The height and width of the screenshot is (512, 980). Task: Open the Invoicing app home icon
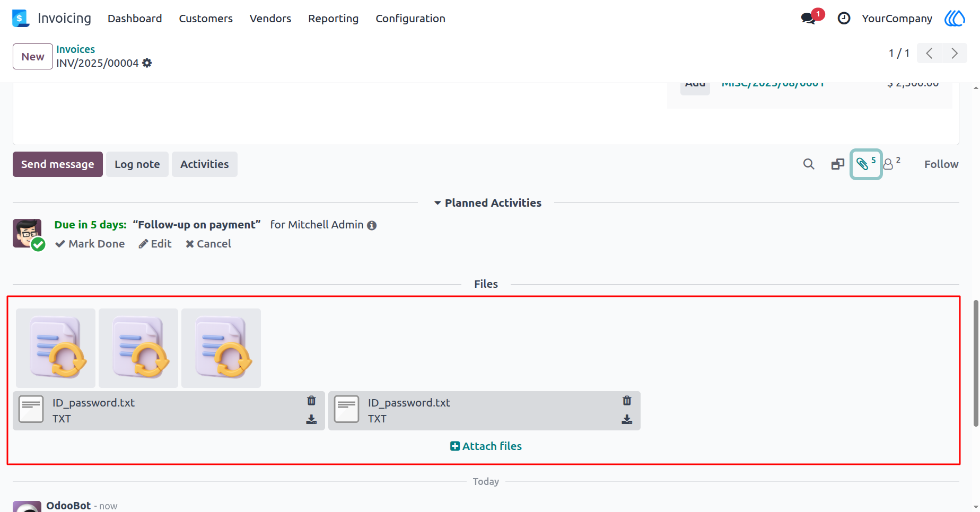pos(21,19)
